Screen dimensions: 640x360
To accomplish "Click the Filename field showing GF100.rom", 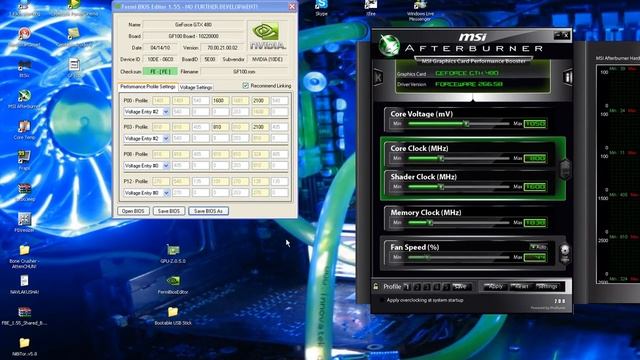I will point(244,71).
